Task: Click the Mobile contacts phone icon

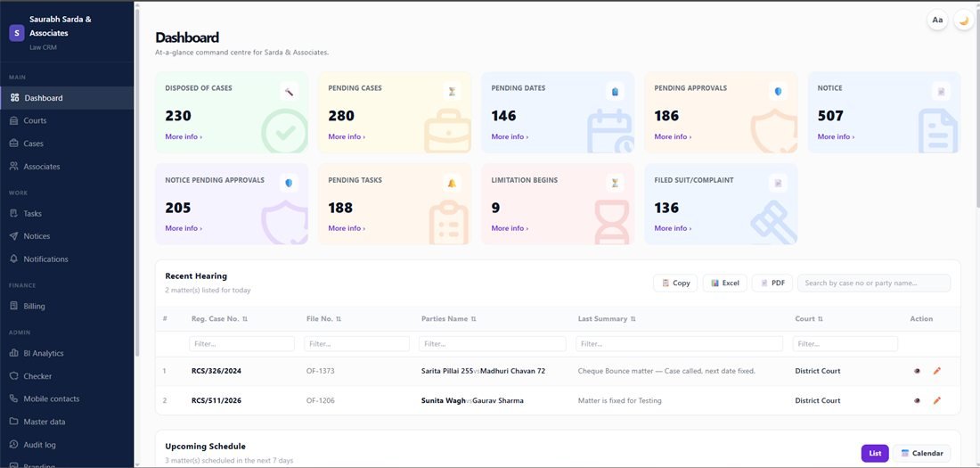Action: [x=13, y=398]
